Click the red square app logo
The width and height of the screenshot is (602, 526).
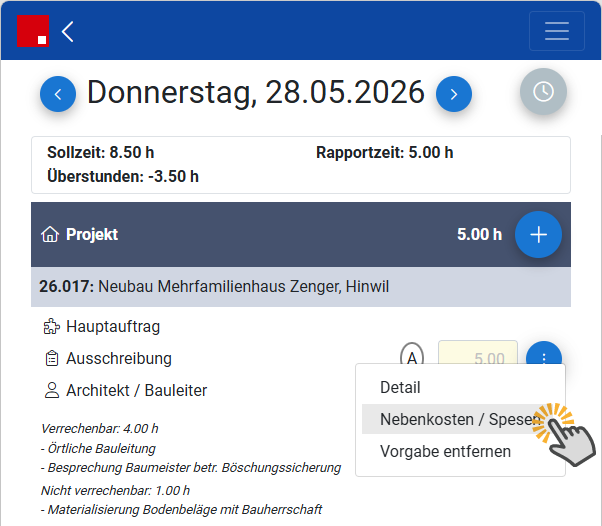pyautogui.click(x=33, y=31)
